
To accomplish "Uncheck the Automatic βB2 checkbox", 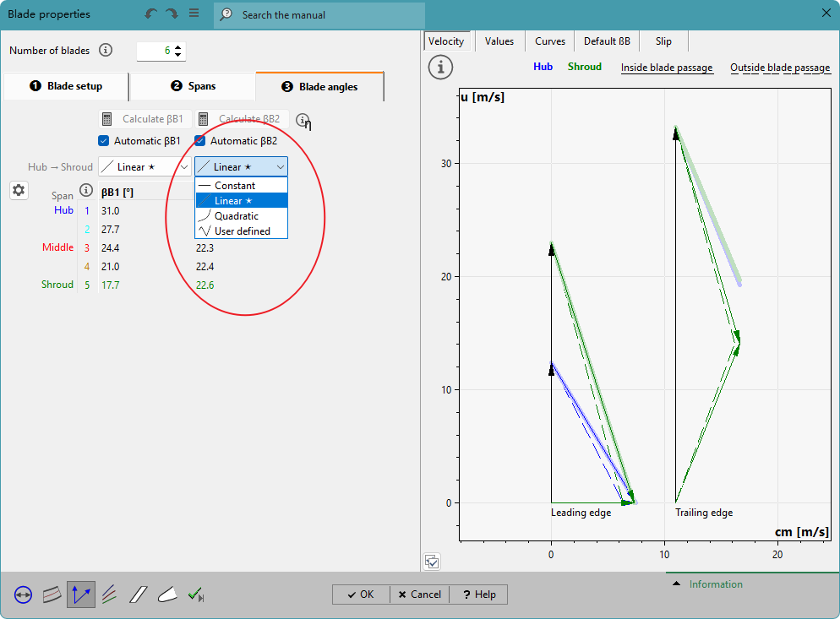I will (200, 141).
